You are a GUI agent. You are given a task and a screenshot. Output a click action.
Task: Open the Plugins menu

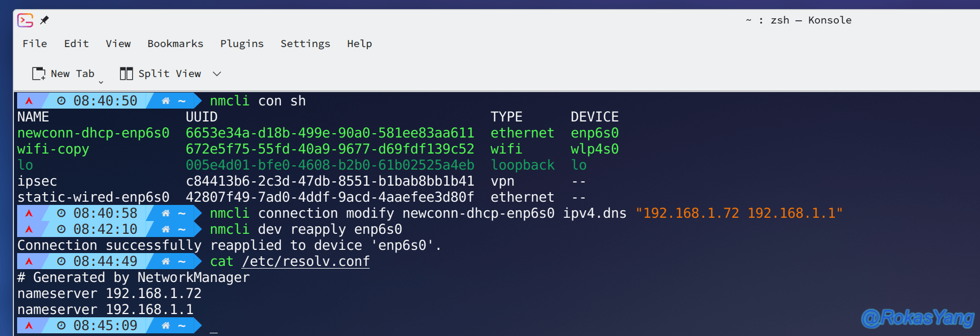pyautogui.click(x=242, y=44)
